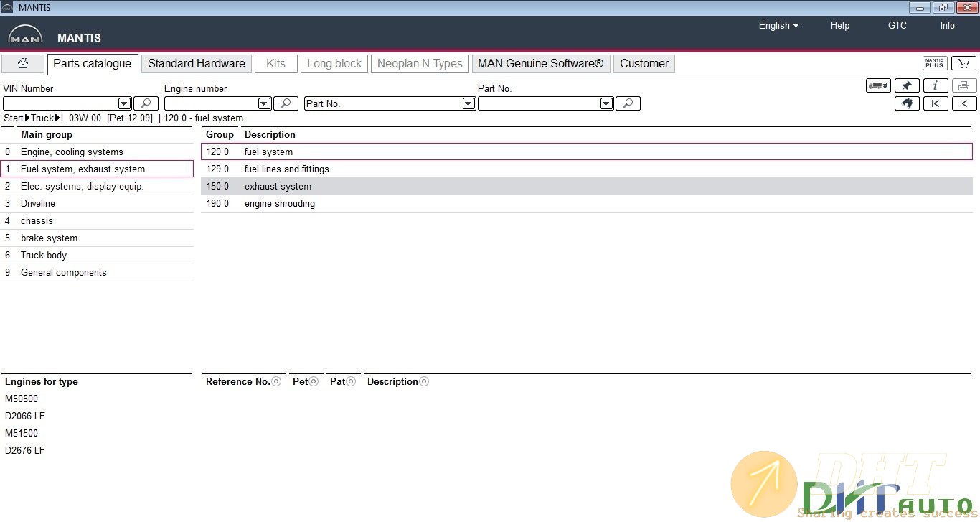Click the MANTIS PLUS button
This screenshot has height=522, width=980.
point(935,63)
